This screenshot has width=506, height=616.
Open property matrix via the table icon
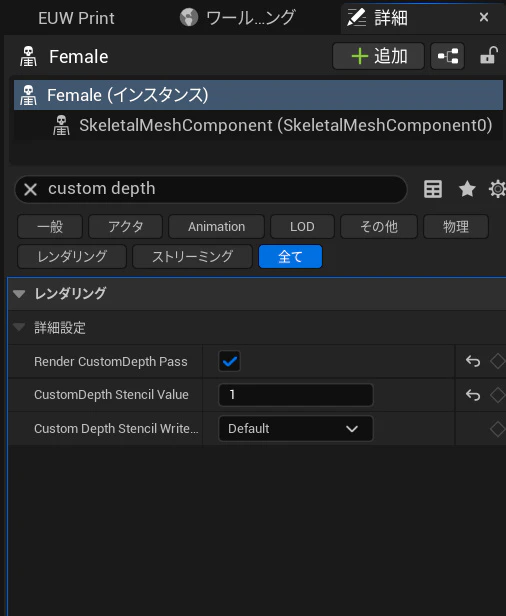[433, 189]
